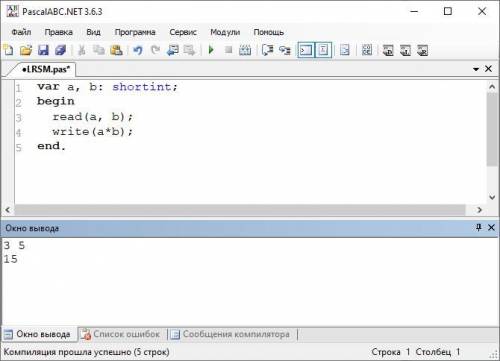Create a new file from the toolbar
This screenshot has height=361, width=500.
pyautogui.click(x=8, y=50)
